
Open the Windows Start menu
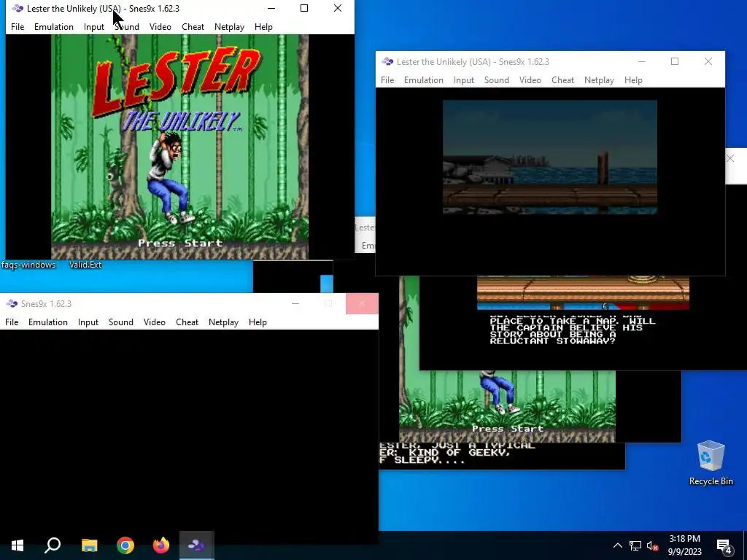(18, 545)
